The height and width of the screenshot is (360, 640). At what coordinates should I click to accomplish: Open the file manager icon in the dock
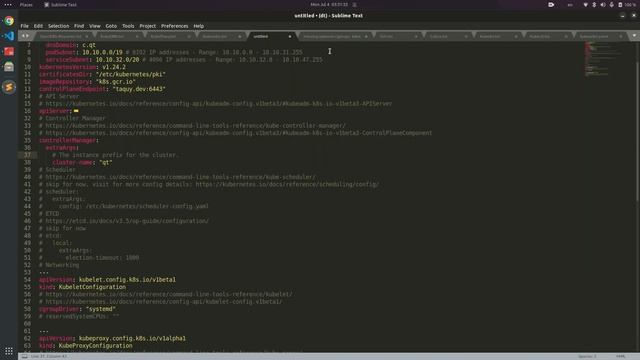pyautogui.click(x=9, y=67)
